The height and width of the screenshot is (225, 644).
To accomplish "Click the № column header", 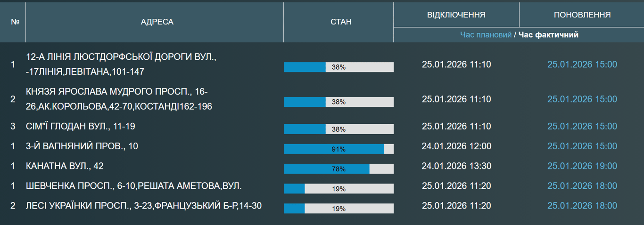I will pyautogui.click(x=15, y=22).
